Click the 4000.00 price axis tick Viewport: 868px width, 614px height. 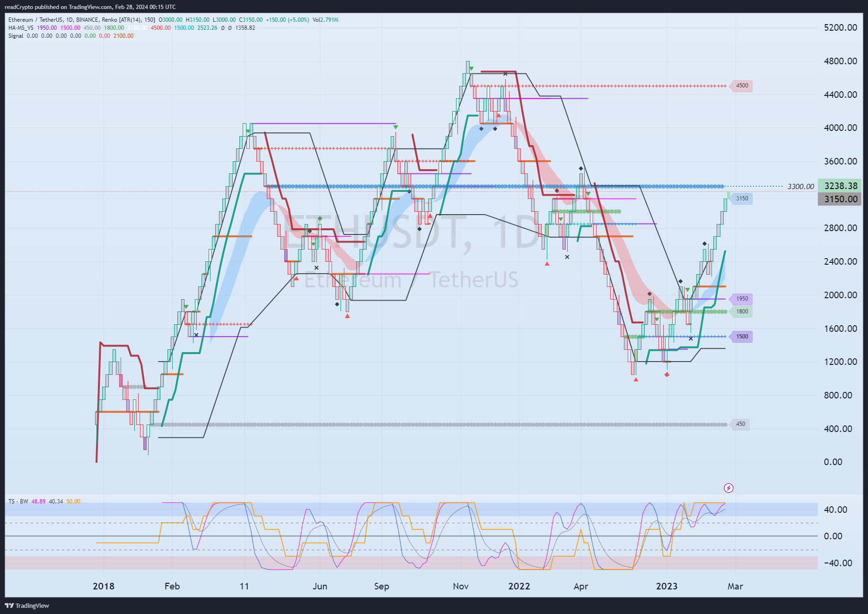pyautogui.click(x=840, y=128)
